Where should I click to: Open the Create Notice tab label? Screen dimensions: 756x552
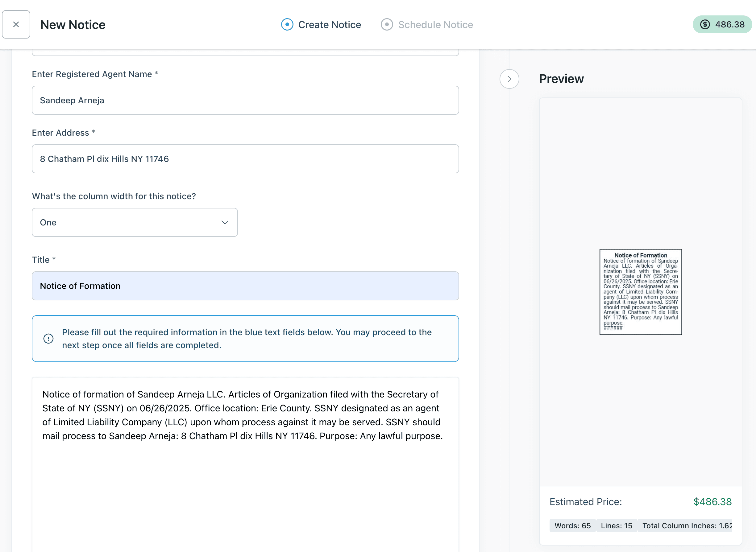pyautogui.click(x=330, y=25)
